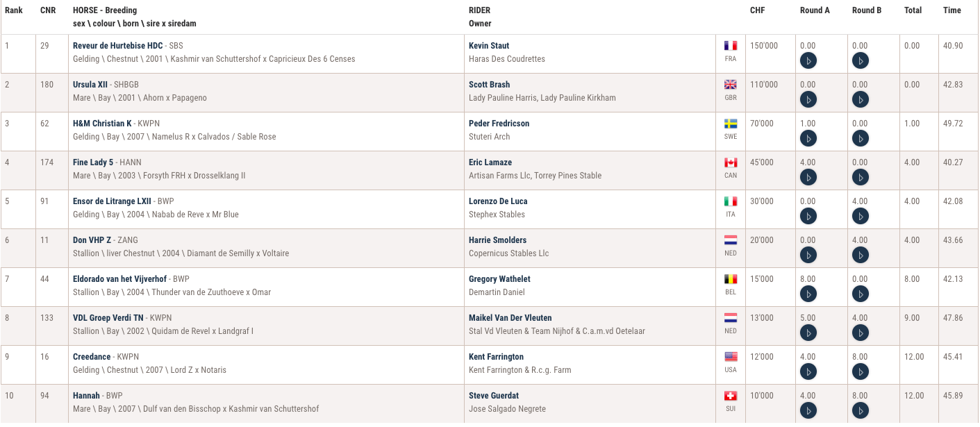Click the Swiss flag icon
Screen dimensions: 980x427
tap(731, 396)
